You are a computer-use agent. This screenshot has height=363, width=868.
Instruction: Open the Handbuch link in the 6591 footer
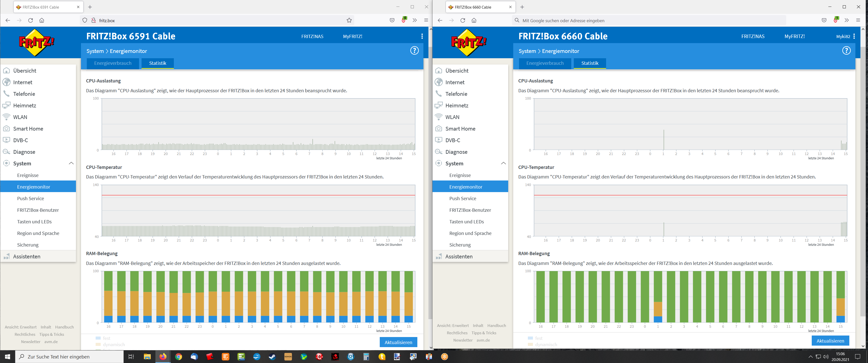[64, 327]
